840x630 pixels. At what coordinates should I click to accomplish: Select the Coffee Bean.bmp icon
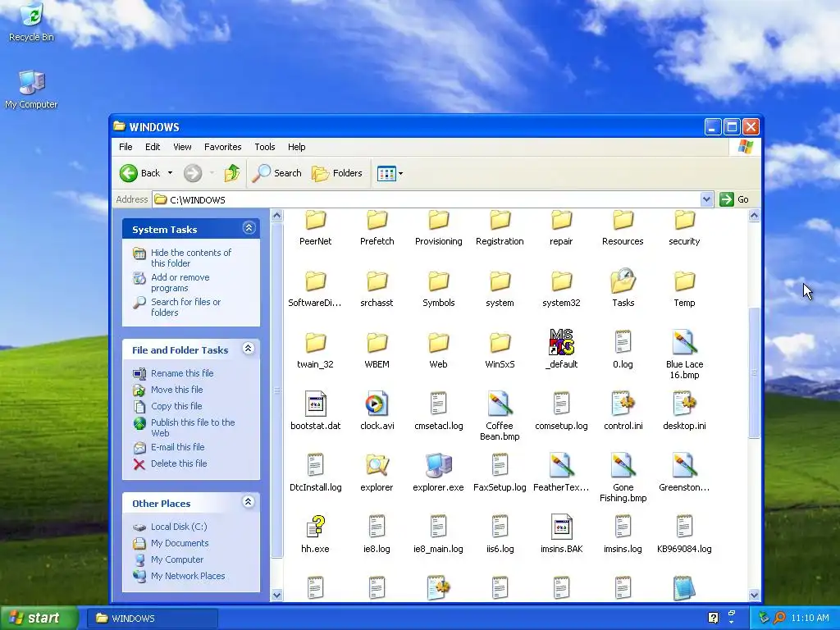pos(500,404)
